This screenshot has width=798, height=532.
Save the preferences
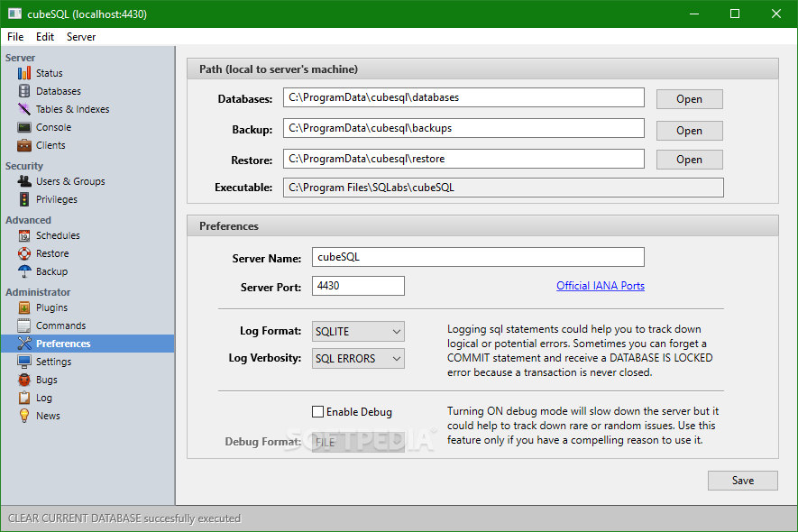point(742,481)
